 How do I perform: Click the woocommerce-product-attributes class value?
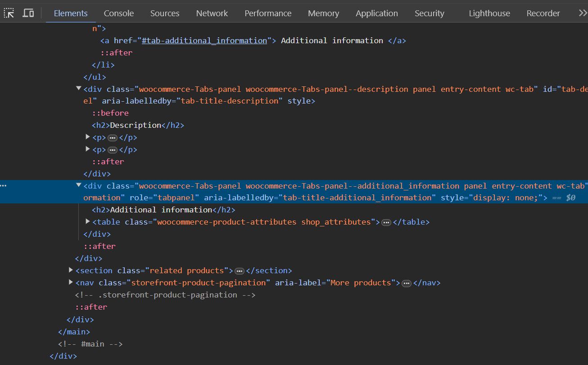point(227,222)
